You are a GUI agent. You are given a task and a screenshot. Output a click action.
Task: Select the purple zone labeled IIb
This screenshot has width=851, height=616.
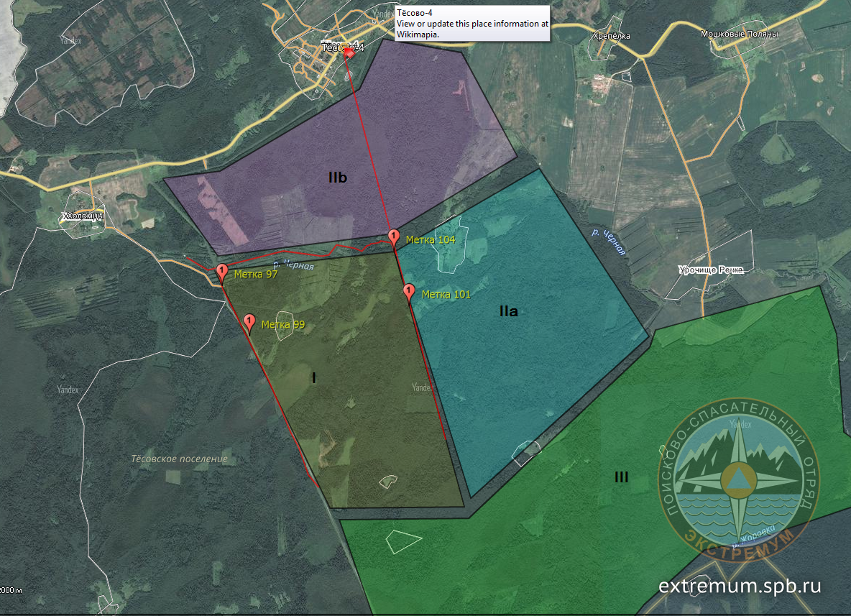coord(337,178)
